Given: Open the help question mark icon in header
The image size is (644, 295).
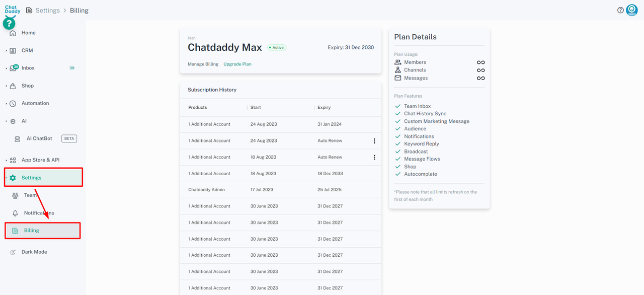Looking at the screenshot, I should click(x=620, y=10).
